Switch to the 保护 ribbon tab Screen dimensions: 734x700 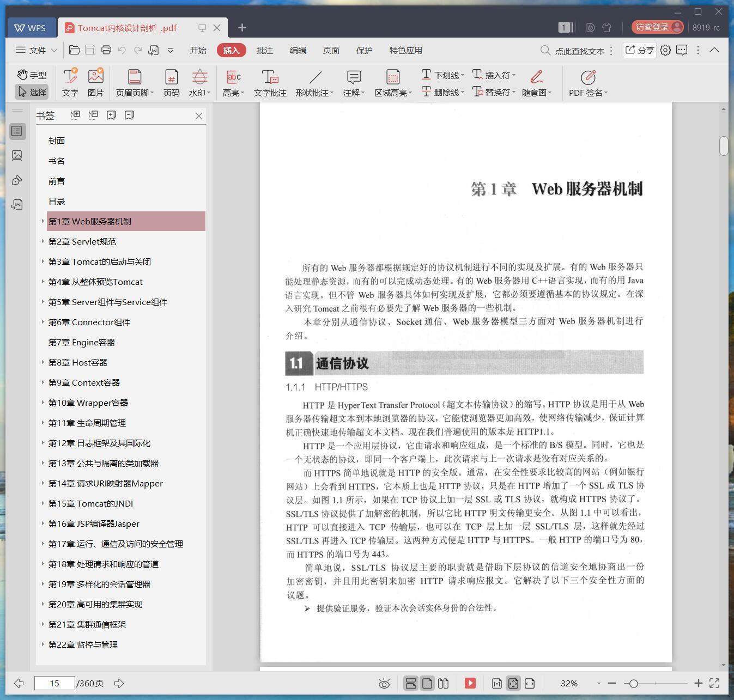pos(364,50)
